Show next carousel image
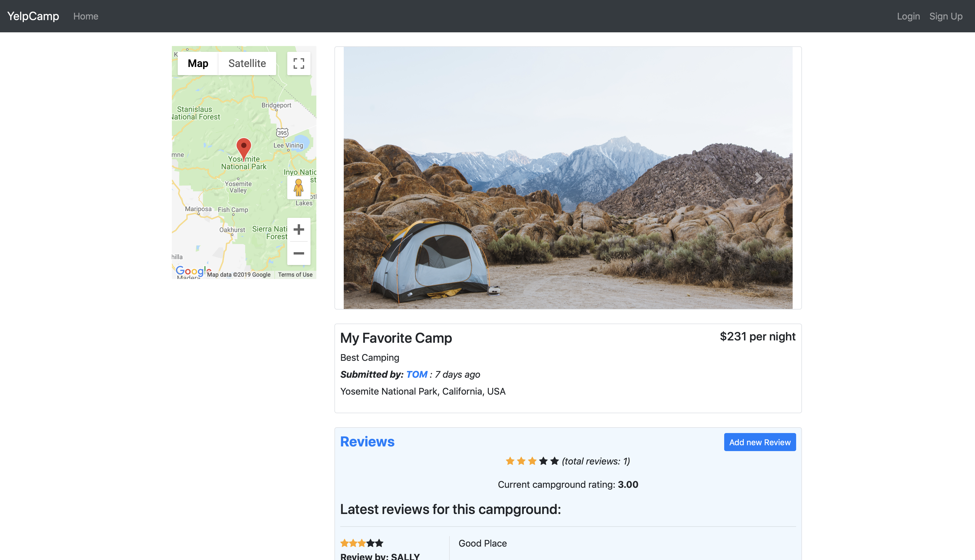This screenshot has width=975, height=560. click(758, 178)
